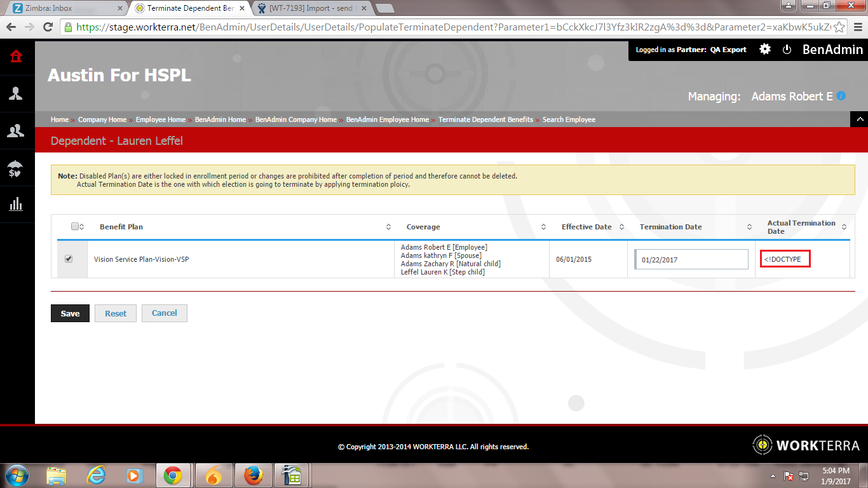Open File Explorer from the taskbar

(x=57, y=475)
